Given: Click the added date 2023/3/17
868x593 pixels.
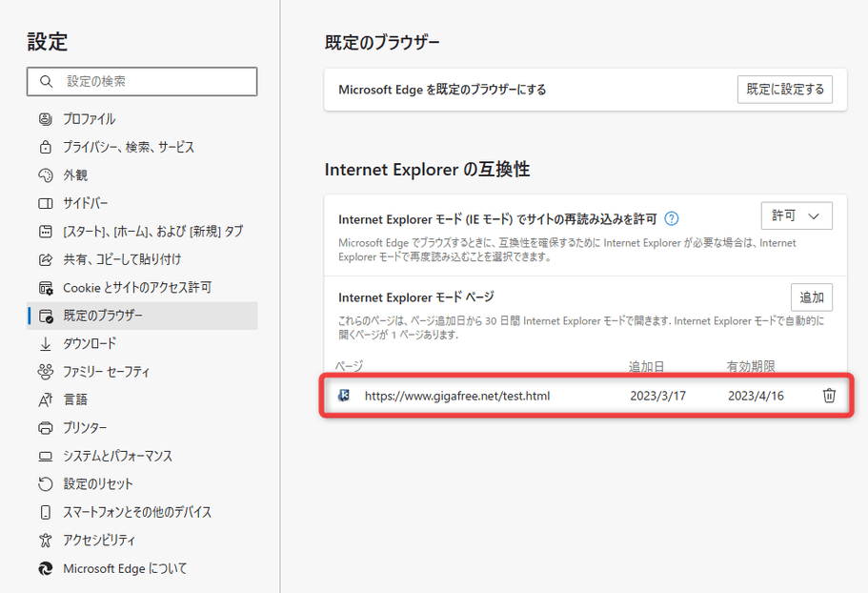Looking at the screenshot, I should (x=657, y=396).
